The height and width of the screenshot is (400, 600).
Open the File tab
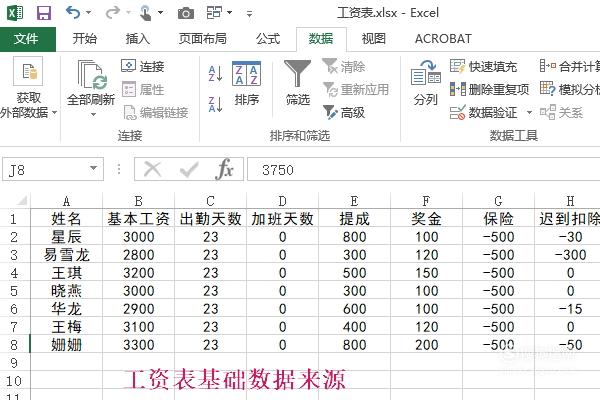click(x=26, y=39)
